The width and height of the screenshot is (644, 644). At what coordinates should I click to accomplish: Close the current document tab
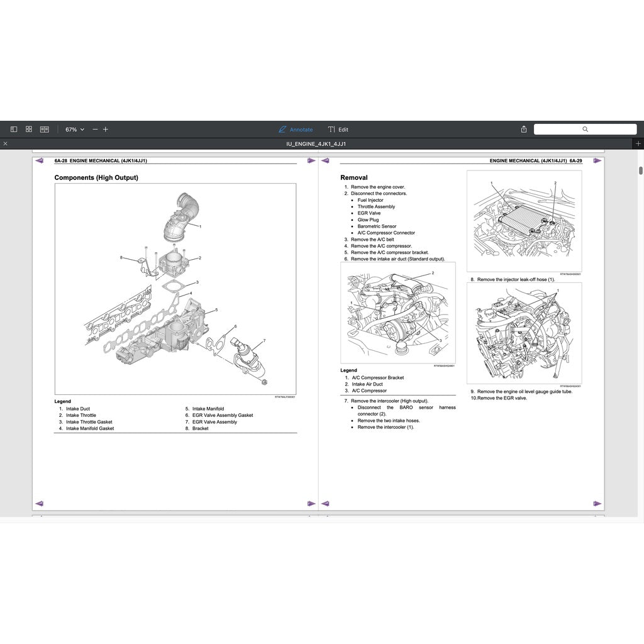tap(5, 143)
